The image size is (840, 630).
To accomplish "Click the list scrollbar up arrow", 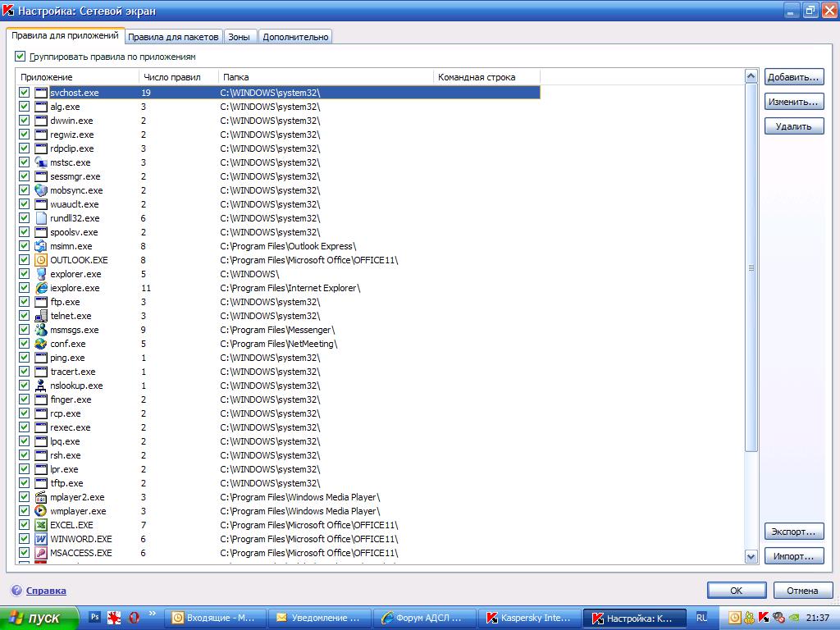I will pyautogui.click(x=751, y=76).
